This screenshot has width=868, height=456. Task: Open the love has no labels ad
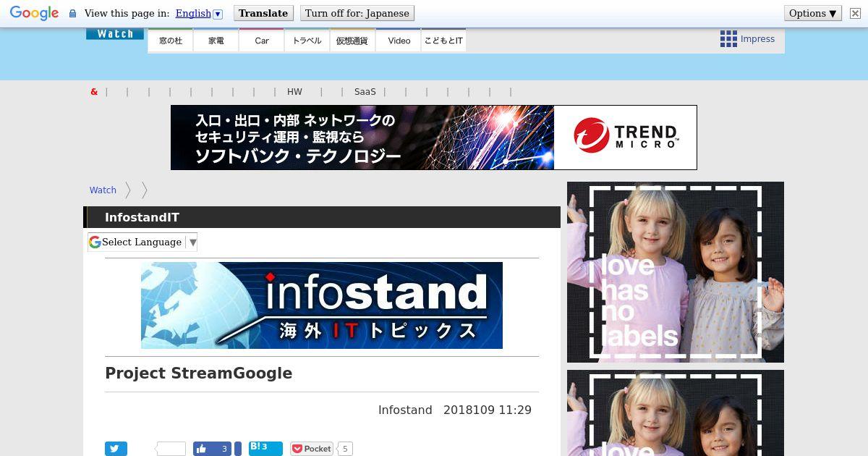coord(676,272)
